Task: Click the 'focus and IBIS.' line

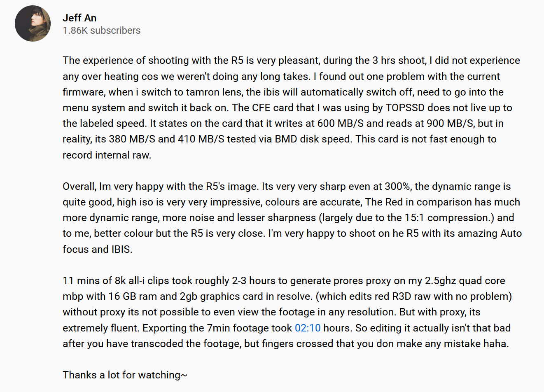Action: pos(98,250)
